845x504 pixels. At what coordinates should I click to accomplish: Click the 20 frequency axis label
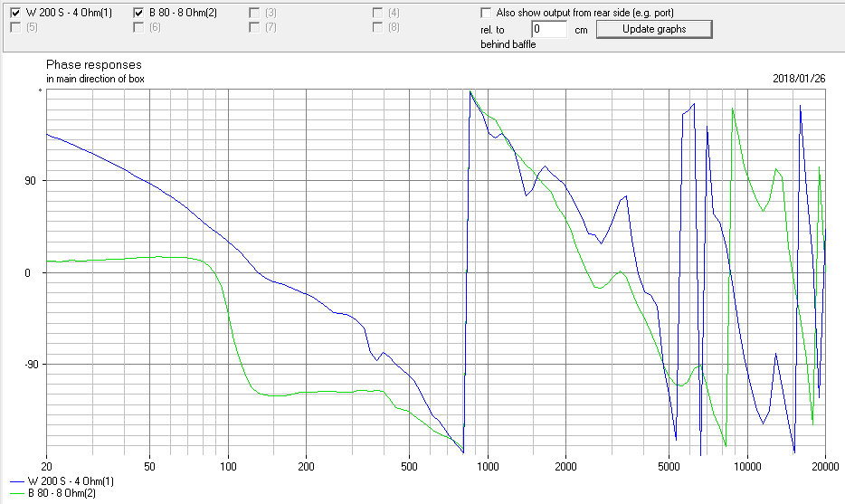coord(46,467)
